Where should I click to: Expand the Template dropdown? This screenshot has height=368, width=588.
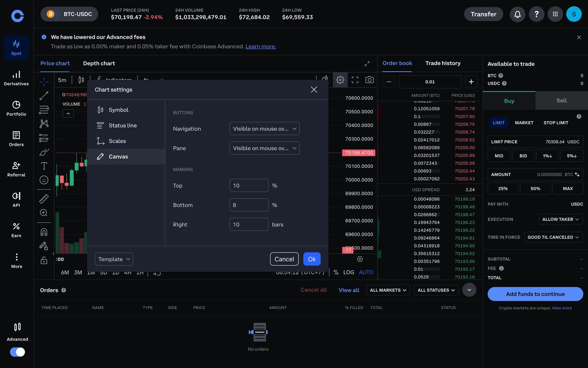pos(114,259)
